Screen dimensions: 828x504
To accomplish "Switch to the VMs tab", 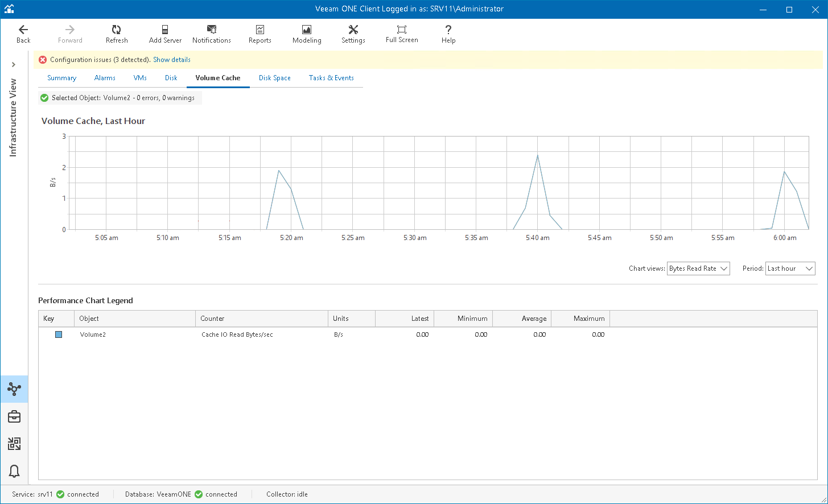I will click(x=140, y=78).
